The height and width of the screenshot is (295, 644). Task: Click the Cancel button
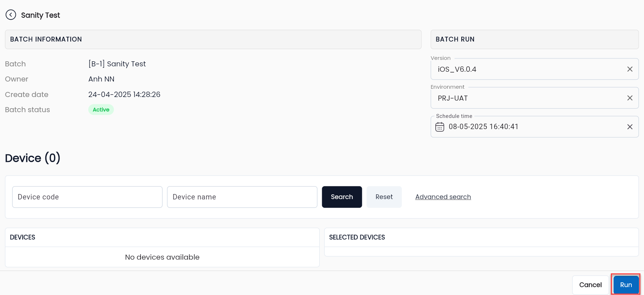590,285
